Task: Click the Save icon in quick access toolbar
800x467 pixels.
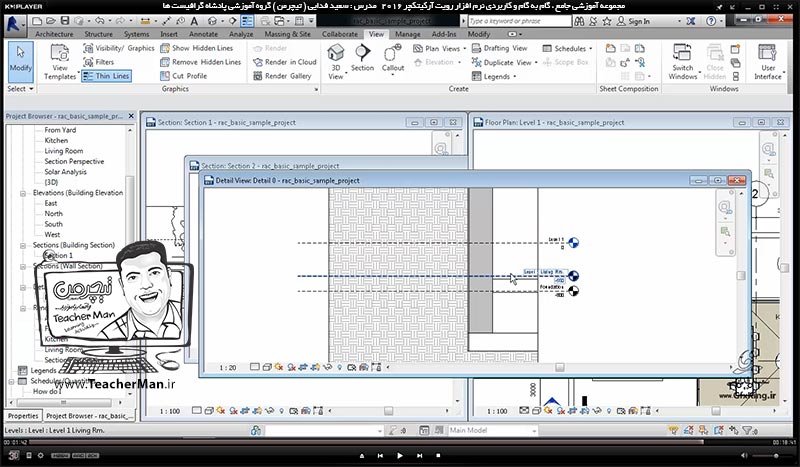Action: click(65, 21)
